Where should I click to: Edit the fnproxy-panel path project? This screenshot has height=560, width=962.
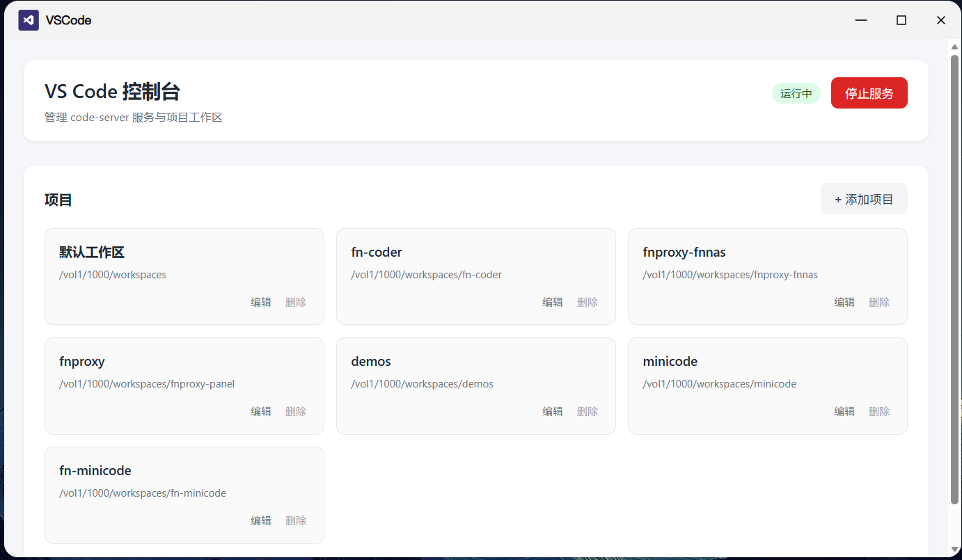[261, 411]
